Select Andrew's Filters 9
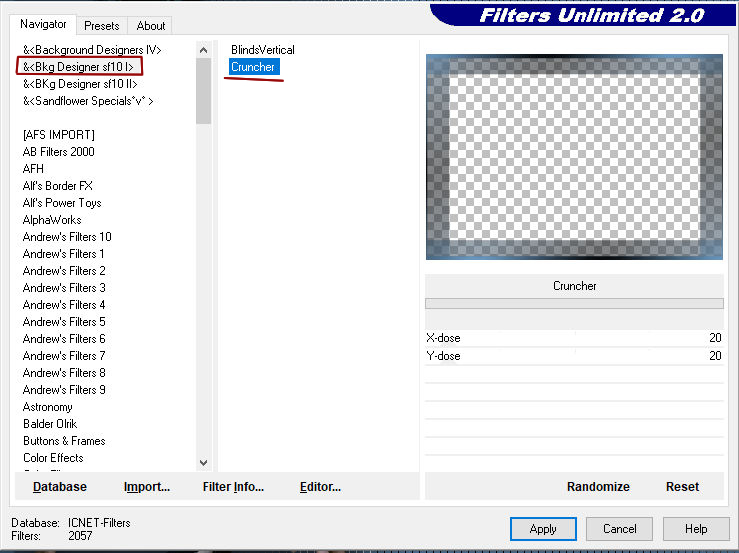 click(64, 389)
